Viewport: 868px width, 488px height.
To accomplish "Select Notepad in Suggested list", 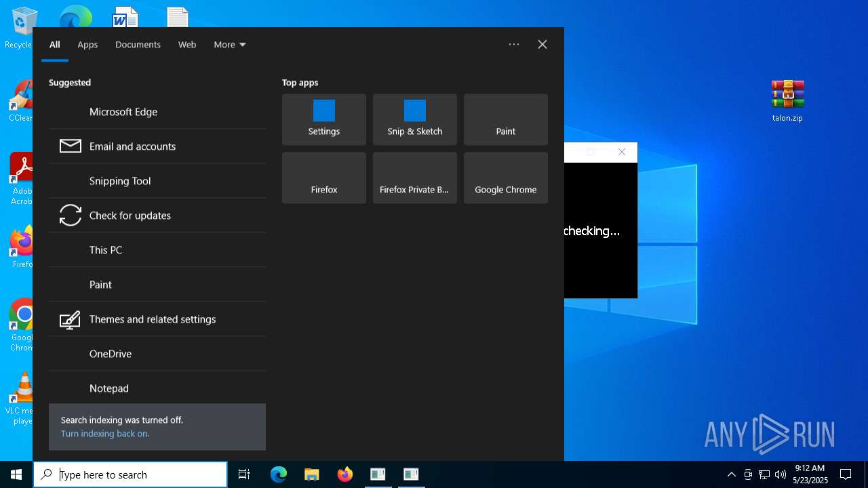I will click(x=157, y=388).
